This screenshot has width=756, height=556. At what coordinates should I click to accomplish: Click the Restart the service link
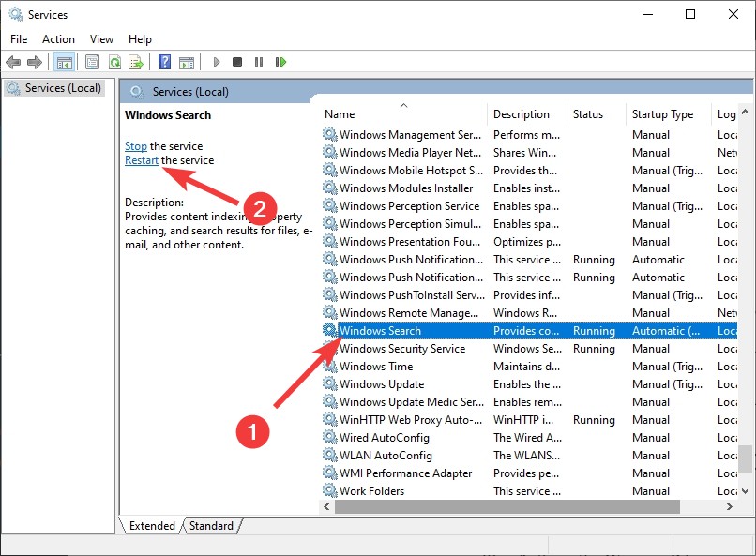pos(142,160)
